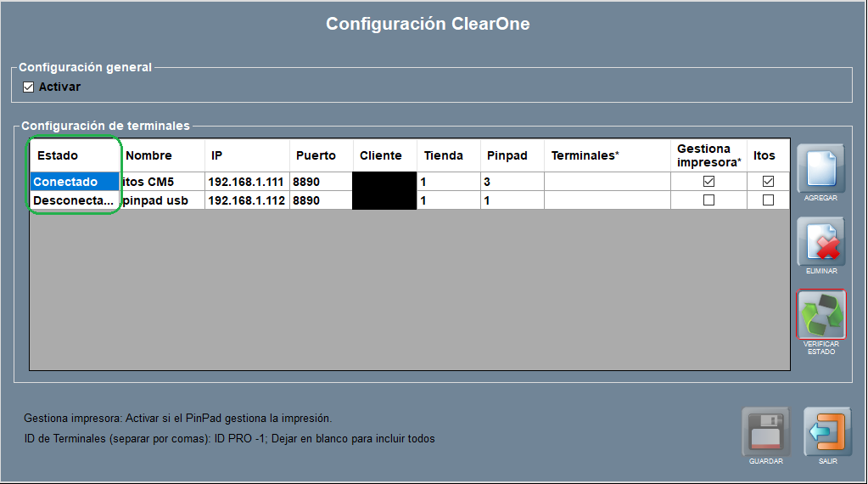
Task: Click the Guardar floppy disk icon
Action: [x=765, y=432]
